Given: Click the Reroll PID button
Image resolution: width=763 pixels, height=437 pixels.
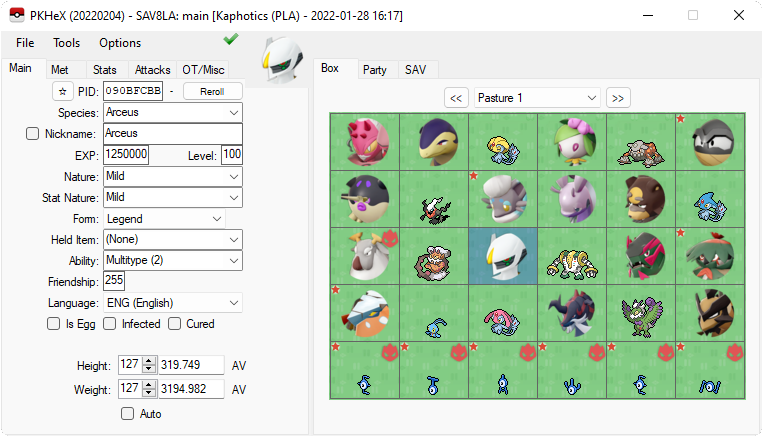Looking at the screenshot, I should point(212,91).
